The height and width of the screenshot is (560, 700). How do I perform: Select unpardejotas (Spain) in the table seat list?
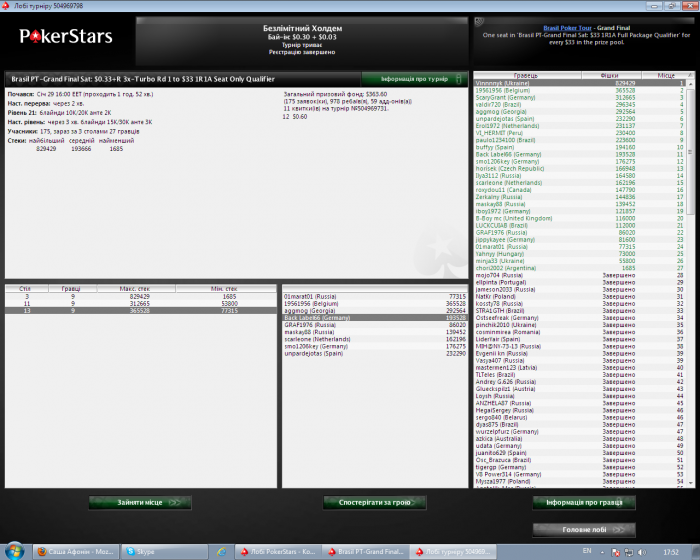[375, 354]
